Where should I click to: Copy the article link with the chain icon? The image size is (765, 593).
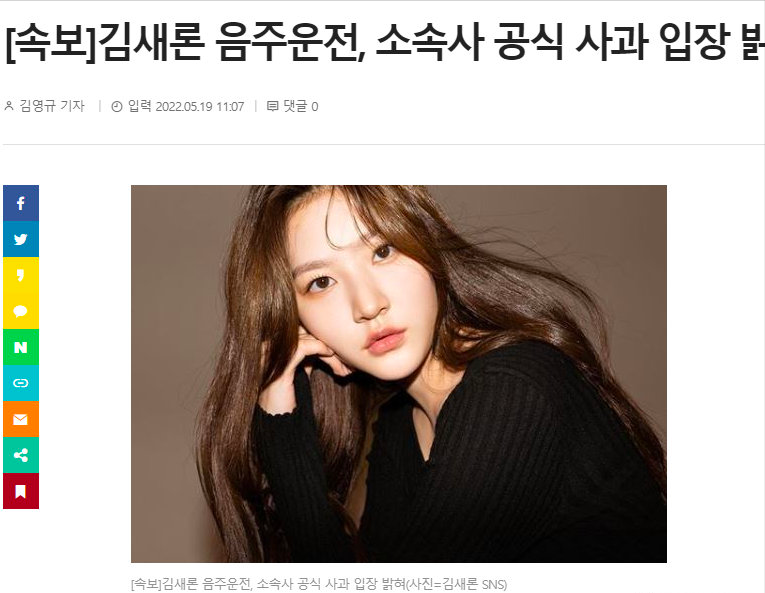tap(21, 383)
